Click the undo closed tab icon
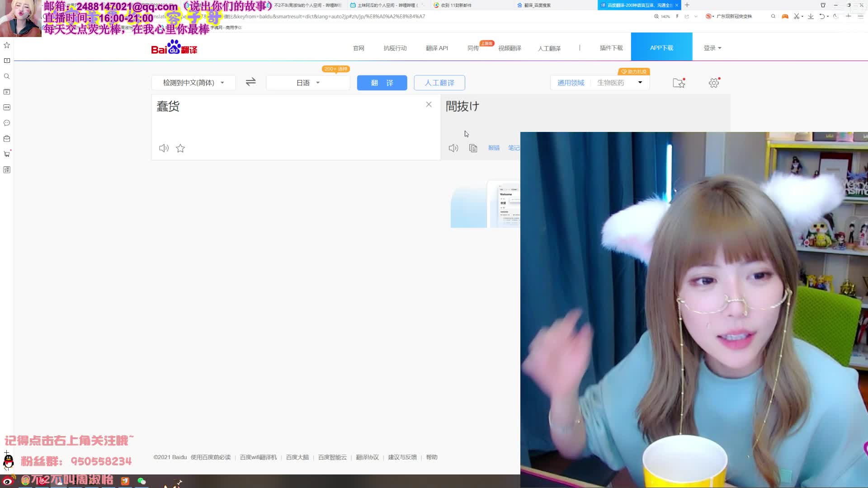This screenshot has width=868, height=488. click(822, 16)
